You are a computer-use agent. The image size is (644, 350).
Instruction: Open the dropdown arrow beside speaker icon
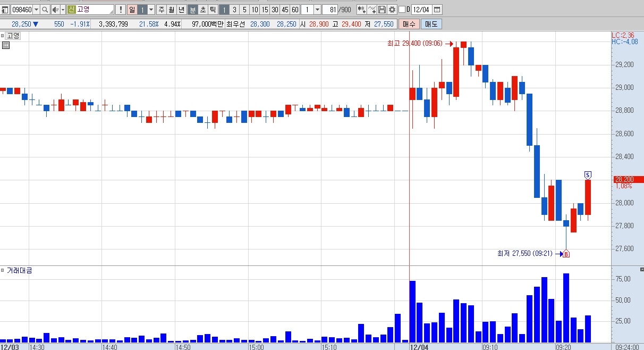click(x=63, y=10)
